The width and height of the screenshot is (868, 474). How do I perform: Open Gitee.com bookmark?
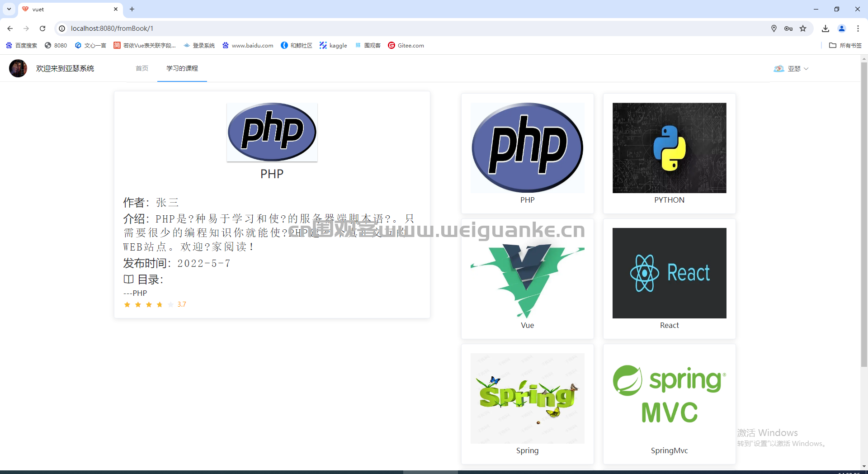coord(406,45)
